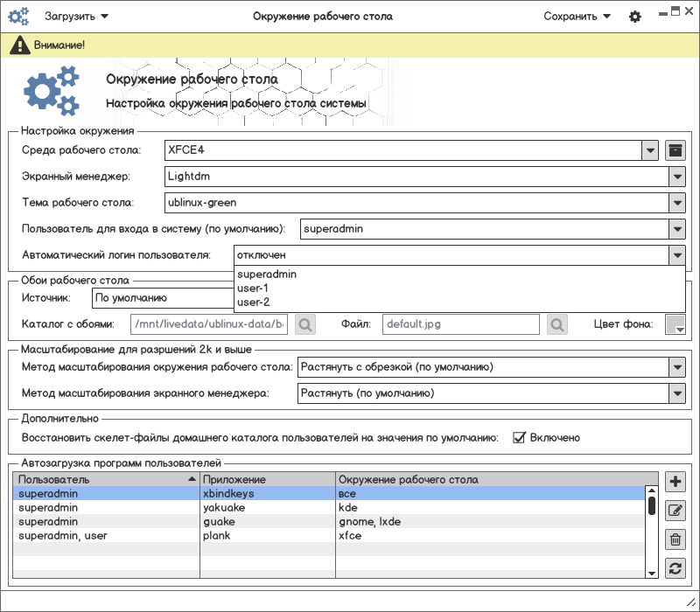This screenshot has width=700, height=612.
Task: Click the archive icon next to XFCE4
Action: [x=675, y=150]
